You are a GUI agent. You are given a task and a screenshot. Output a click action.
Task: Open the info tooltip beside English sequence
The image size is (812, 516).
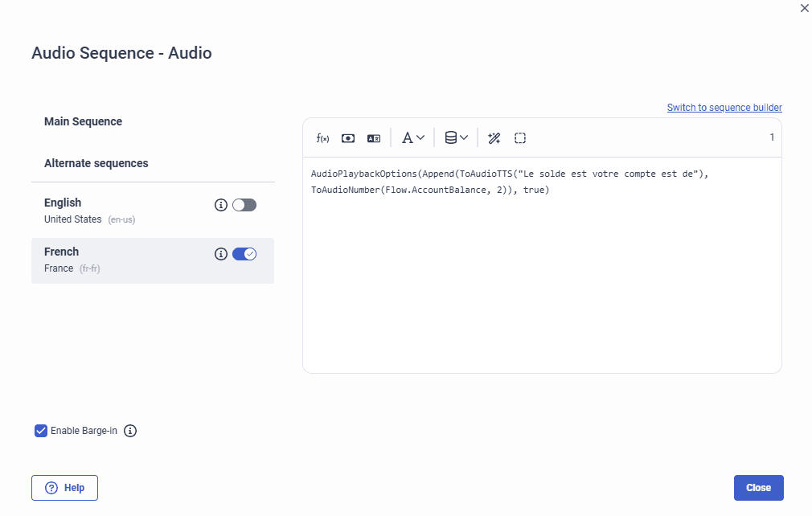click(221, 205)
